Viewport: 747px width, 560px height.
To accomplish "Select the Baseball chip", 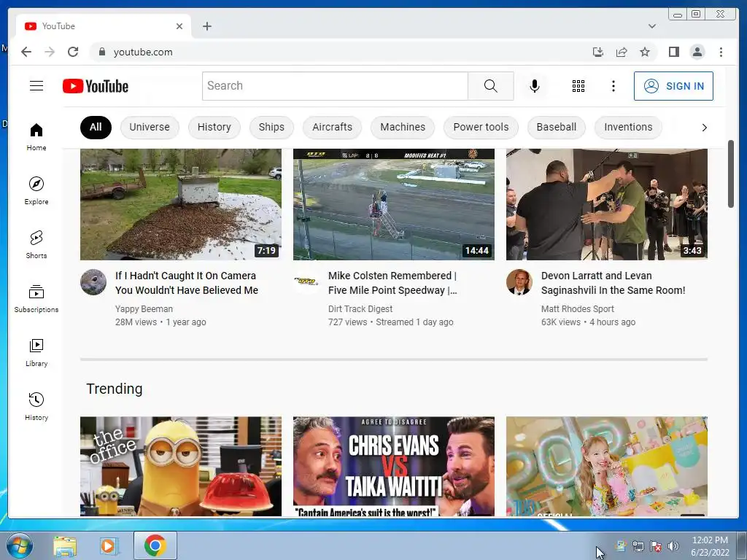I will point(557,127).
